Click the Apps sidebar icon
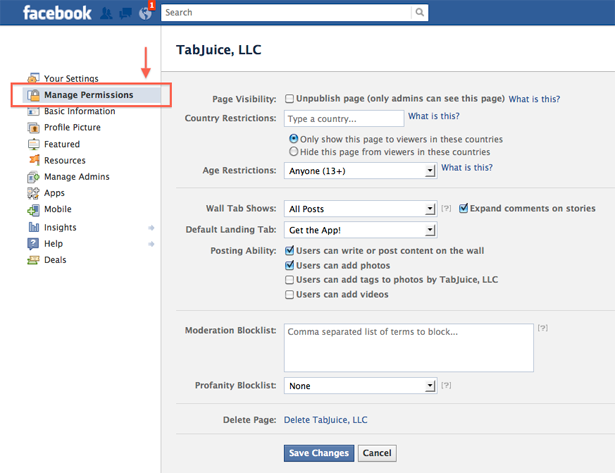 (x=34, y=193)
